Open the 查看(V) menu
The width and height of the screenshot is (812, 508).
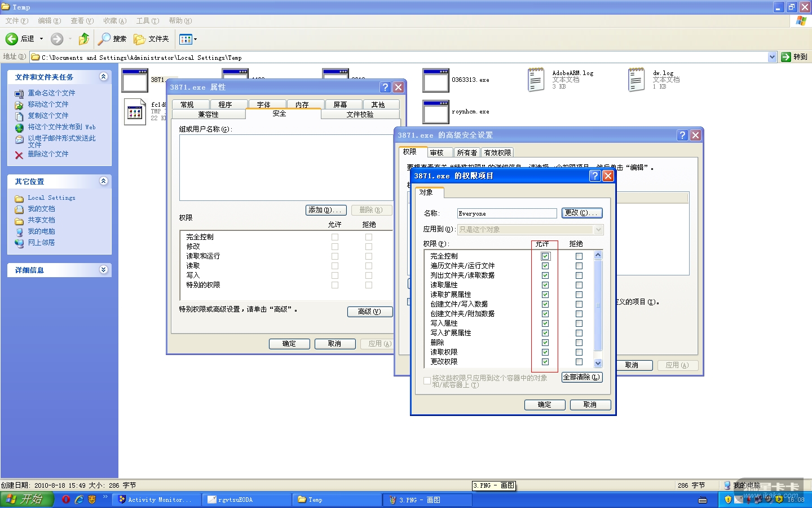point(82,21)
